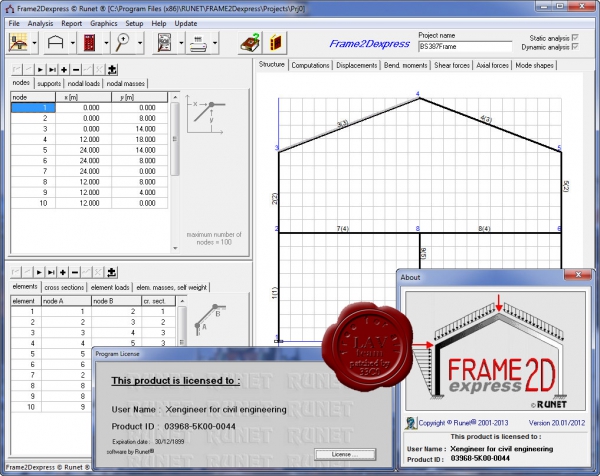The width and height of the screenshot is (600, 476).
Task: Open dropdown arrow beside magnifier icon
Action: (x=140, y=43)
